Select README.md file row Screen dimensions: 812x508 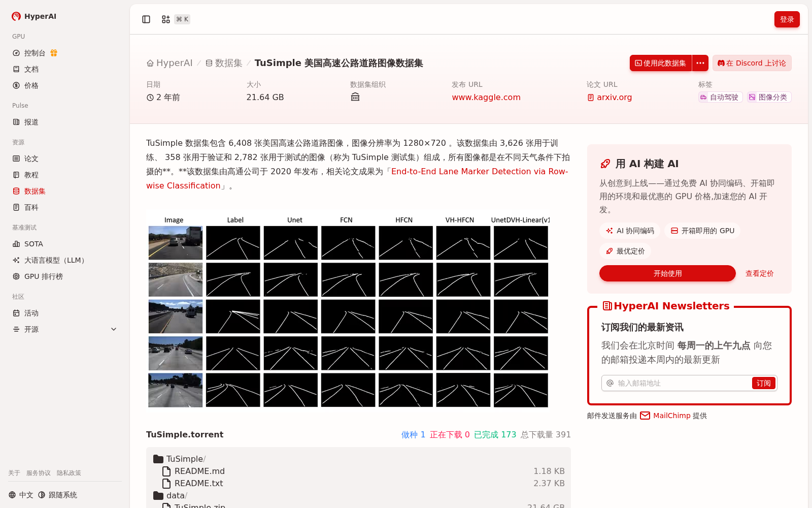[358, 471]
